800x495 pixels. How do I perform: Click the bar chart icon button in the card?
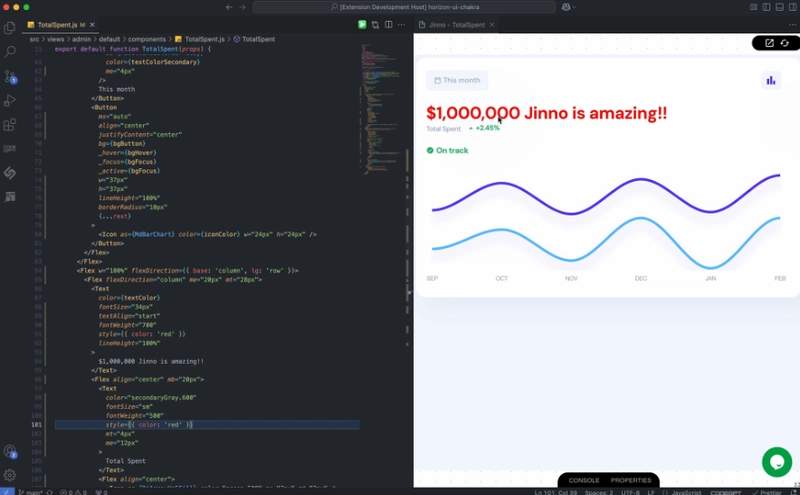pos(771,80)
